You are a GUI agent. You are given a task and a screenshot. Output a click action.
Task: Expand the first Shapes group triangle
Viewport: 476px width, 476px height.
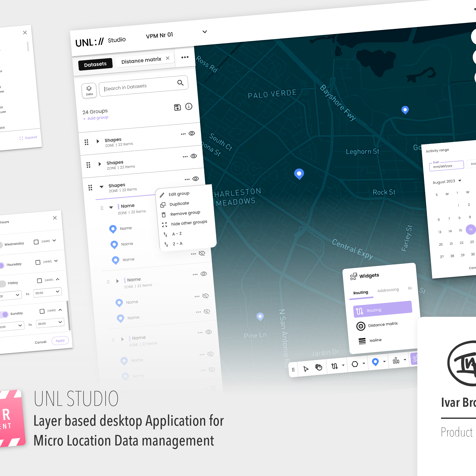98,141
